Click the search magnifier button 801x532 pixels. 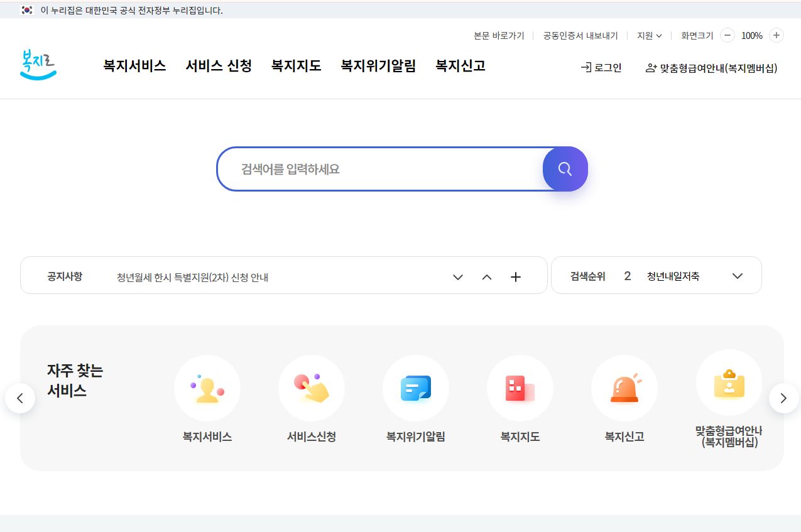pyautogui.click(x=564, y=168)
